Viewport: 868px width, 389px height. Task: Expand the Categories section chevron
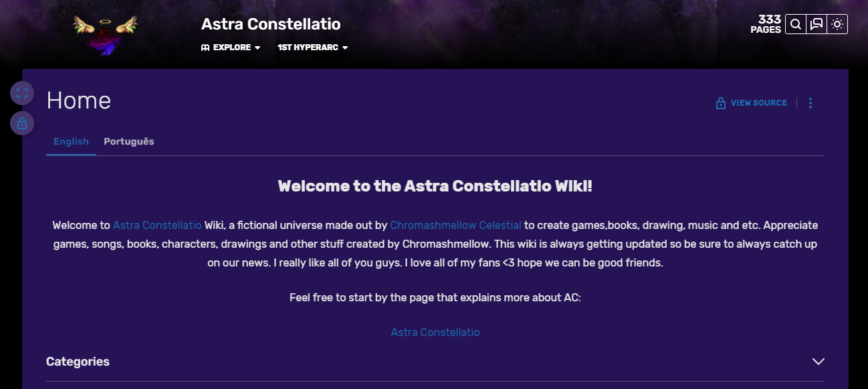818,362
